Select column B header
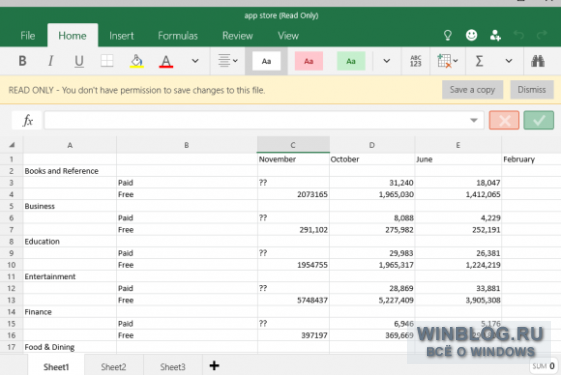Image resolution: width=561 pixels, height=375 pixels. click(x=186, y=145)
